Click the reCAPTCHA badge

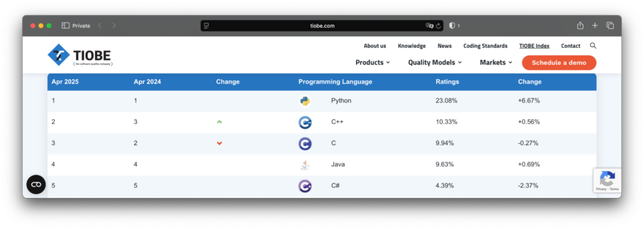coord(607,180)
